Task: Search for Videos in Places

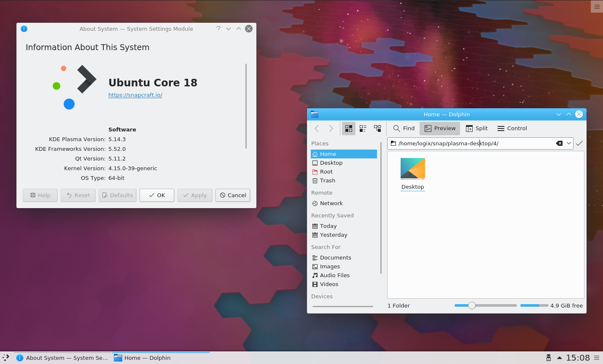Action: pyautogui.click(x=344, y=284)
